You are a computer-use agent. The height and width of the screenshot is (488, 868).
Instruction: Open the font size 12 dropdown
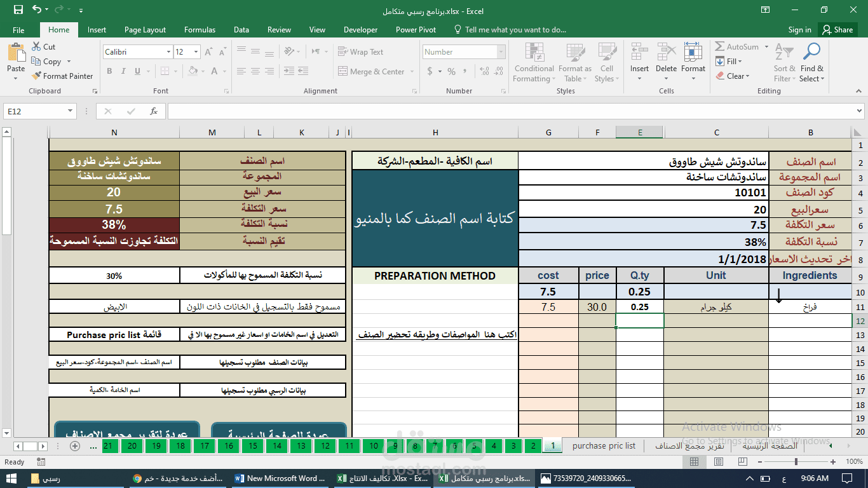tap(196, 52)
